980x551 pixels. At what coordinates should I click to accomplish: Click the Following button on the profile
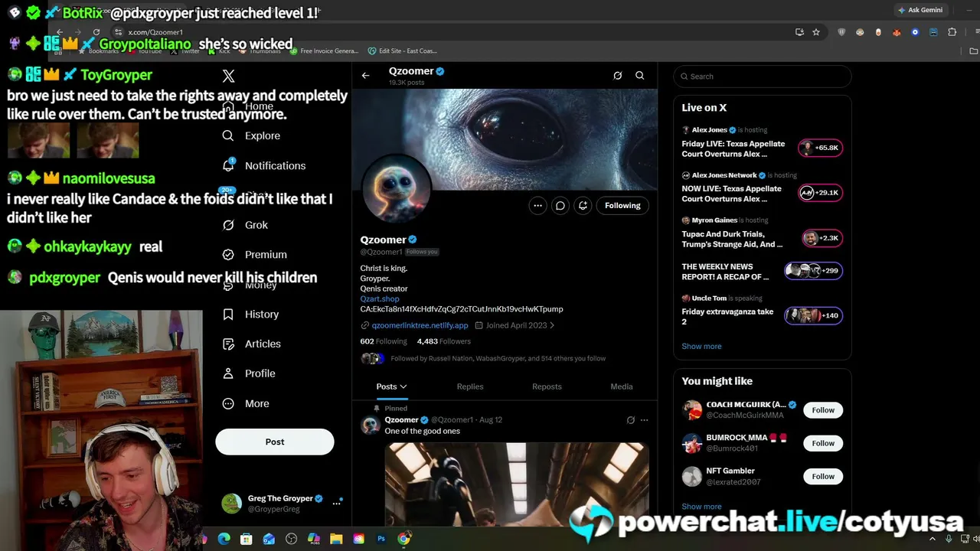(622, 205)
